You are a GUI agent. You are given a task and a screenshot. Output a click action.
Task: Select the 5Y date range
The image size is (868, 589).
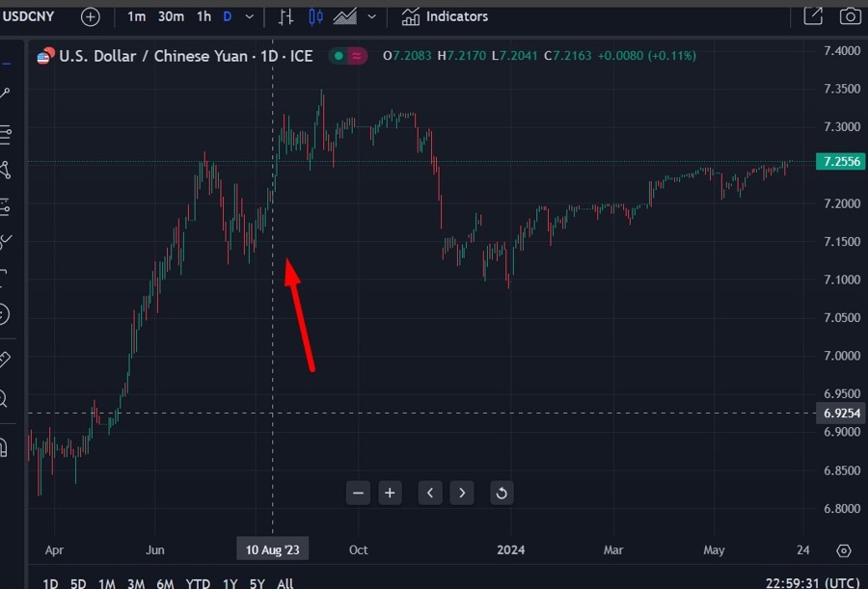(257, 583)
